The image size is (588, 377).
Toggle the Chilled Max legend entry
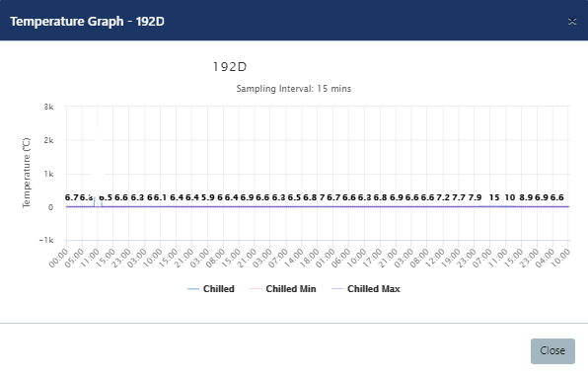[366, 289]
